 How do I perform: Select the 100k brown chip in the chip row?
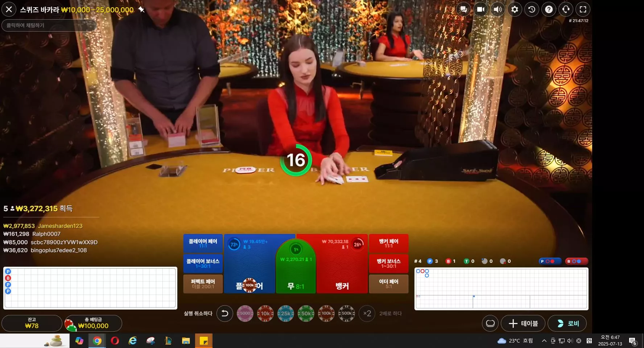[326, 314]
